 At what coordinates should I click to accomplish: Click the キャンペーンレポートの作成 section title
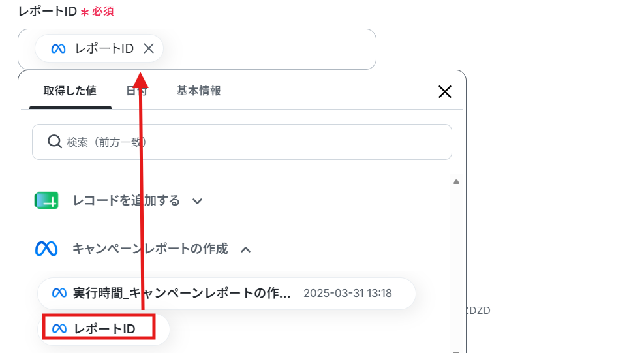pos(150,249)
